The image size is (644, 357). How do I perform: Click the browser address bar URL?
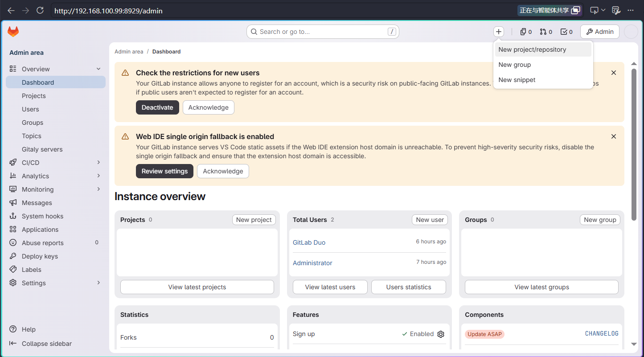click(x=108, y=11)
